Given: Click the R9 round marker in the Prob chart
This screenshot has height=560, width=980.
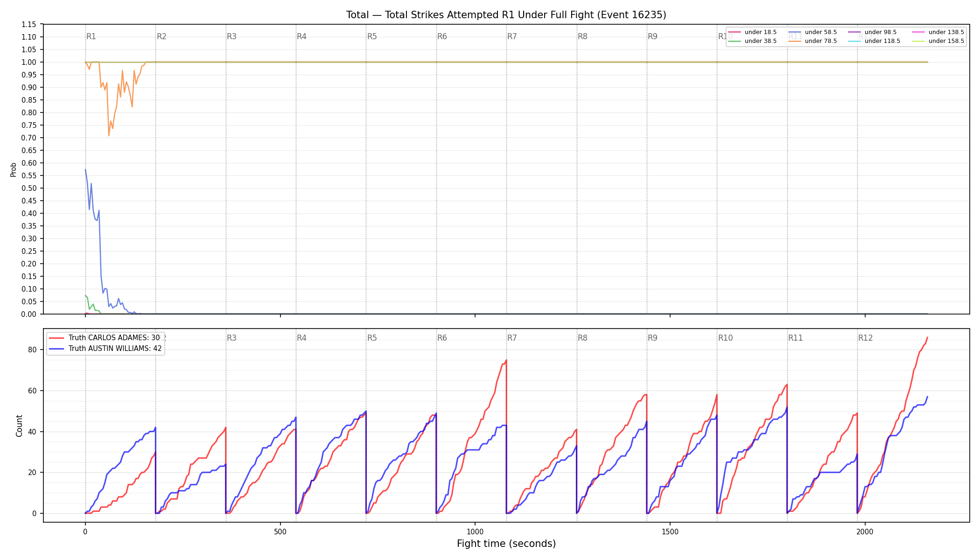Looking at the screenshot, I should 653,36.
